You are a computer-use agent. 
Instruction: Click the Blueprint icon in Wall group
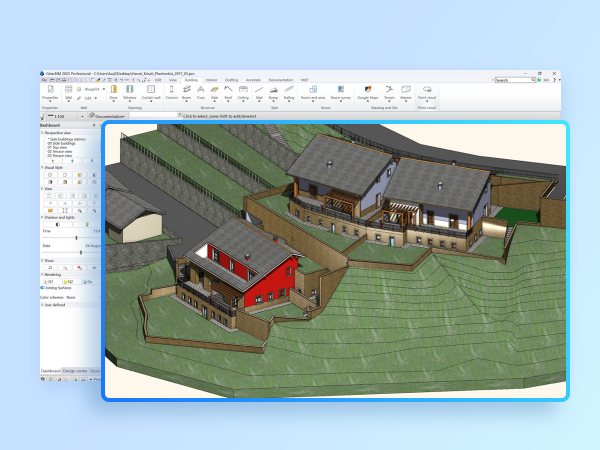point(79,89)
